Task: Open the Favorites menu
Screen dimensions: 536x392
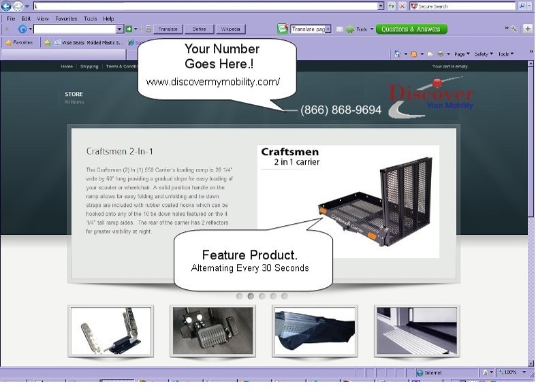Action: point(66,19)
